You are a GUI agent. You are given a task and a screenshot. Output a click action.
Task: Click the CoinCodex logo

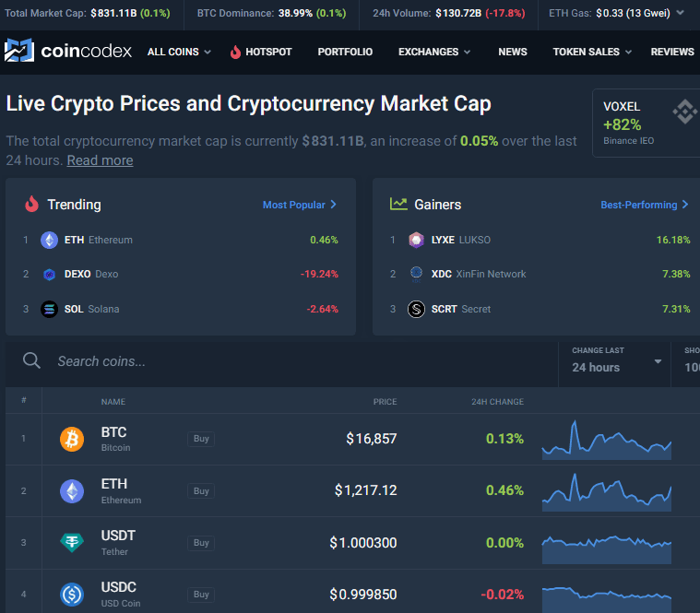tap(68, 51)
